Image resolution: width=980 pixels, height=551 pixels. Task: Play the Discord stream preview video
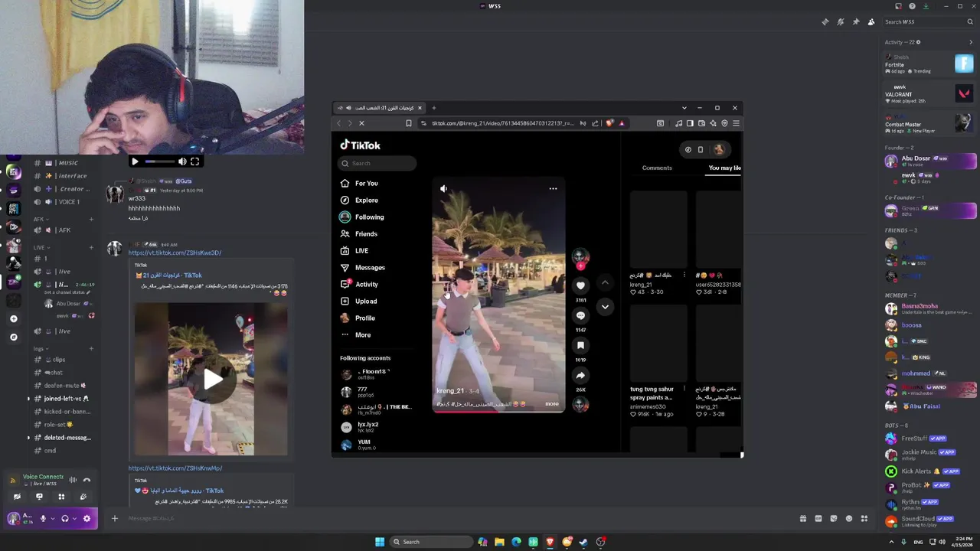[135, 161]
